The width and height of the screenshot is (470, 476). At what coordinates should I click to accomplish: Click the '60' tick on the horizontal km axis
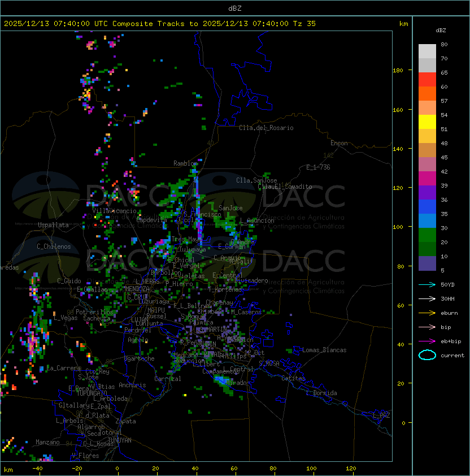(234, 469)
